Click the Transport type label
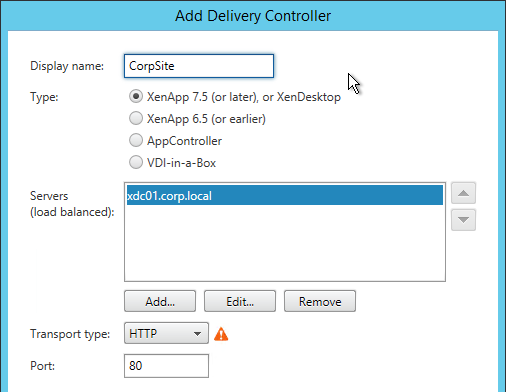 tap(70, 334)
